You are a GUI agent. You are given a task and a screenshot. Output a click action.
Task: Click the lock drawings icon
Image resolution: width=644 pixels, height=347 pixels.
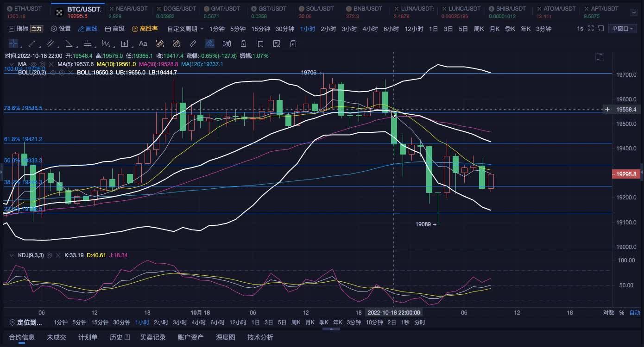(243, 44)
